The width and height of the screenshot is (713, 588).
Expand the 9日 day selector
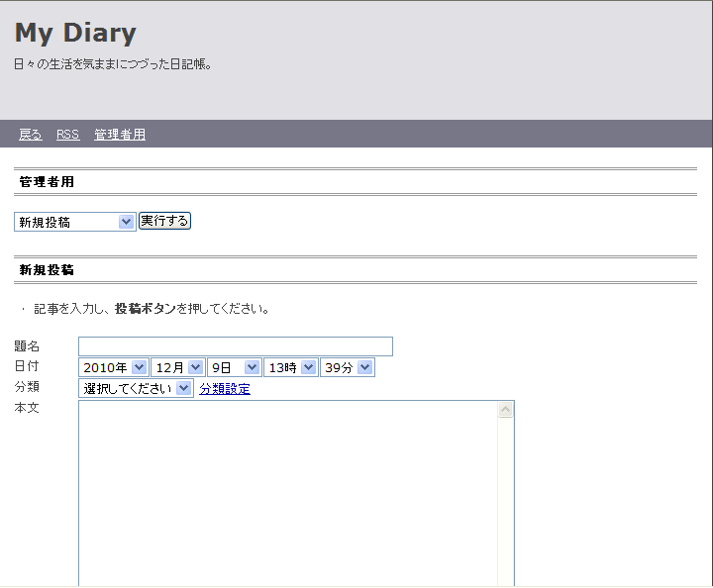click(x=234, y=367)
